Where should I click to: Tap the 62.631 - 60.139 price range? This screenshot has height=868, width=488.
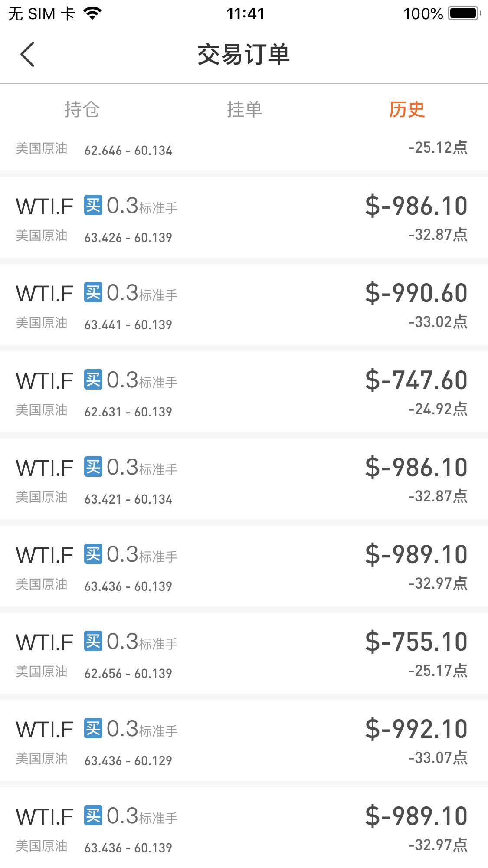[x=128, y=412]
